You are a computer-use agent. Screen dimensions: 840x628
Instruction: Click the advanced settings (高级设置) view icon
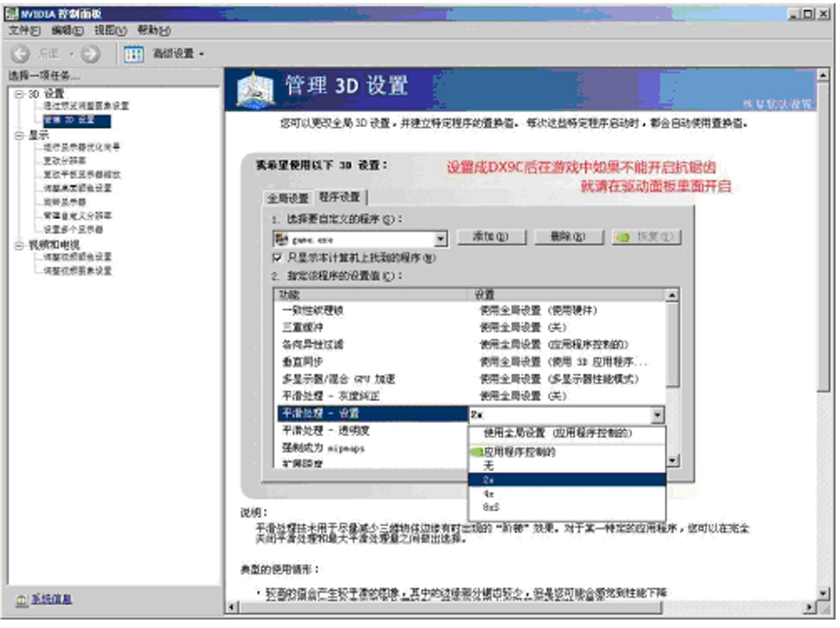[134, 54]
